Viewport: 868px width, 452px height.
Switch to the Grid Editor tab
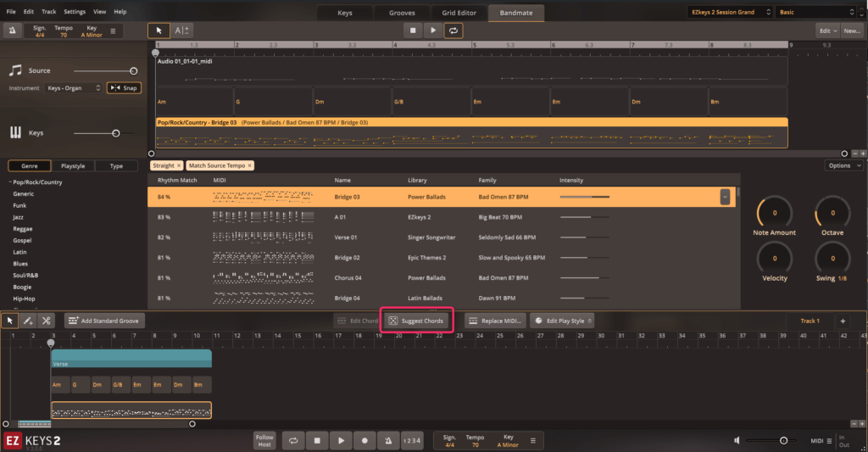click(x=459, y=13)
